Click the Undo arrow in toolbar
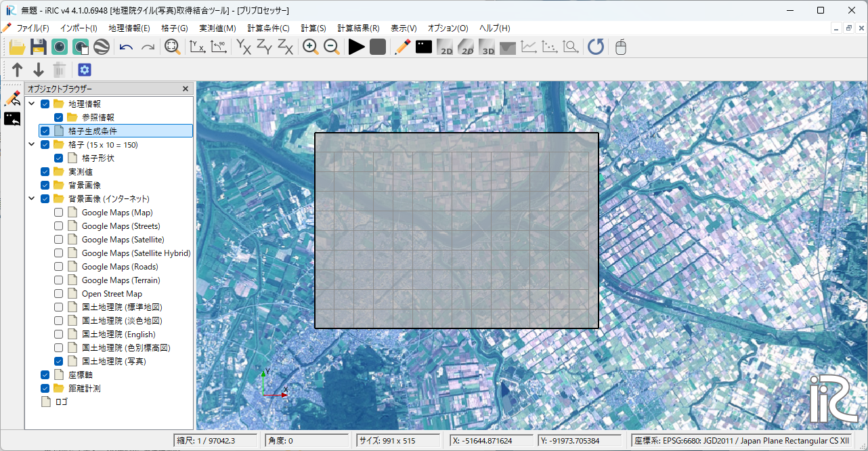The image size is (868, 451). coord(126,47)
